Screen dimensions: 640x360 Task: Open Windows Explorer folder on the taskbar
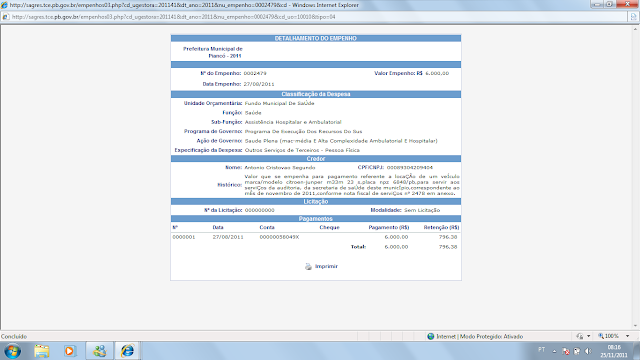(x=42, y=351)
